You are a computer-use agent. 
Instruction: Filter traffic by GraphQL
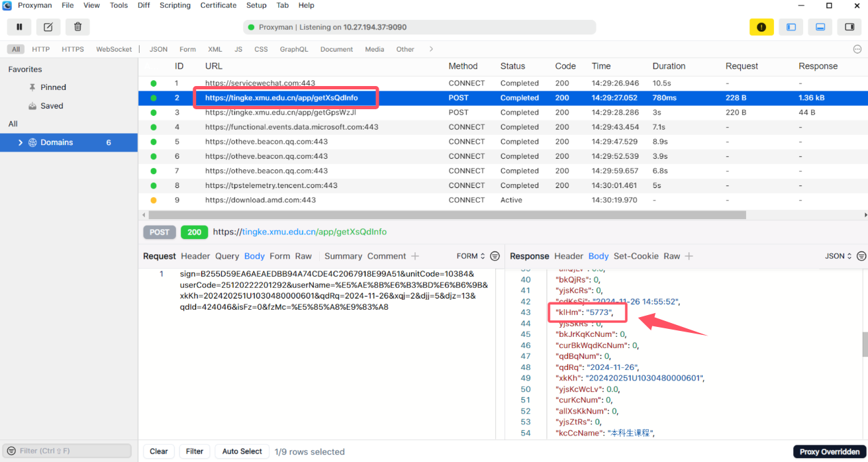click(x=294, y=49)
